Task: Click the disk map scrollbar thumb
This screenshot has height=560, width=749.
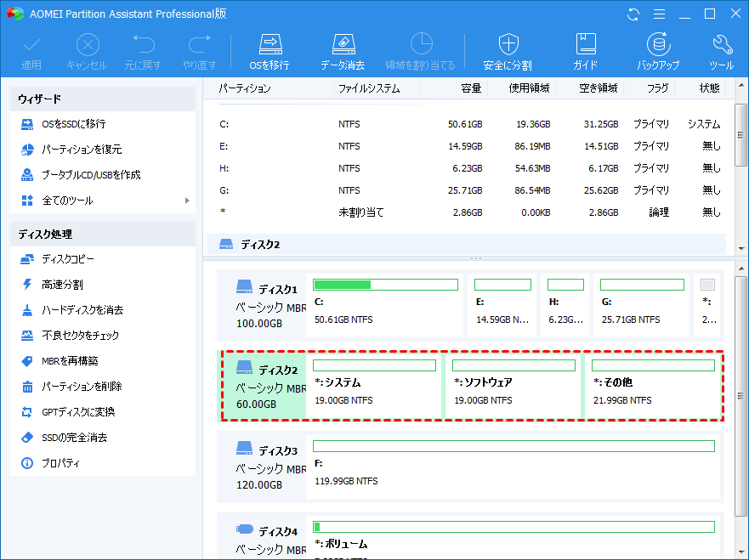Action: click(740, 396)
